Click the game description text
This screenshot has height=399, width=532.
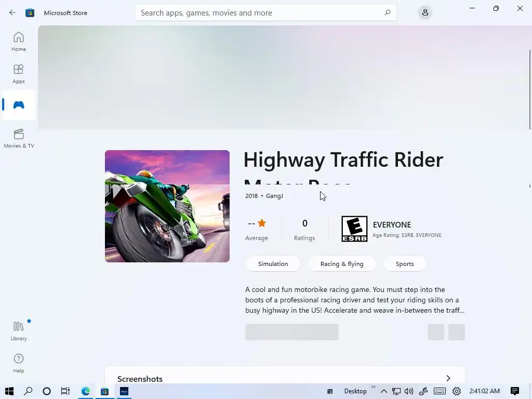pos(354,300)
